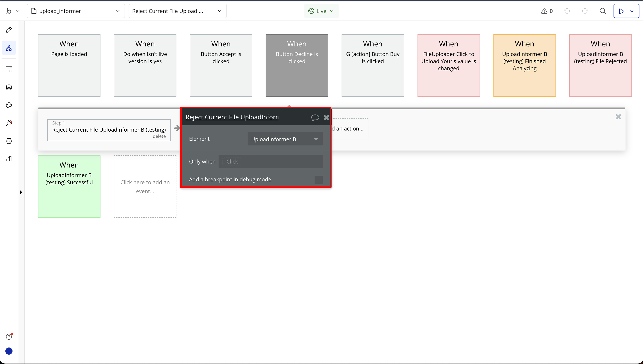Expand the UploadInformer B element dropdown
The height and width of the screenshot is (364, 643).
285,139
